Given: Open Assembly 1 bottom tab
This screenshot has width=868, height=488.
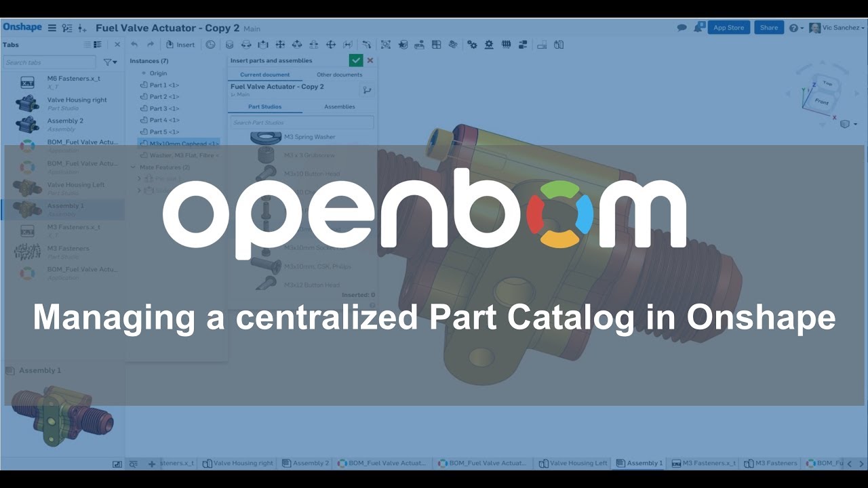Looking at the screenshot, I should click(x=639, y=463).
